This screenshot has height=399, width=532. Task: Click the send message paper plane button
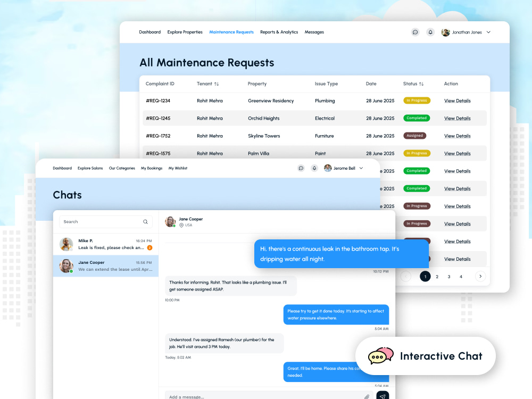click(x=383, y=396)
